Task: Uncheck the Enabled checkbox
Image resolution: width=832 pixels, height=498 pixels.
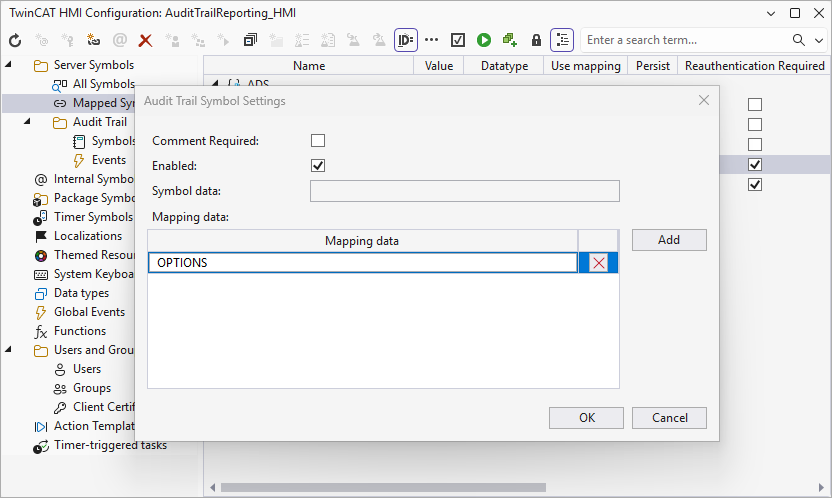Action: coord(318,165)
